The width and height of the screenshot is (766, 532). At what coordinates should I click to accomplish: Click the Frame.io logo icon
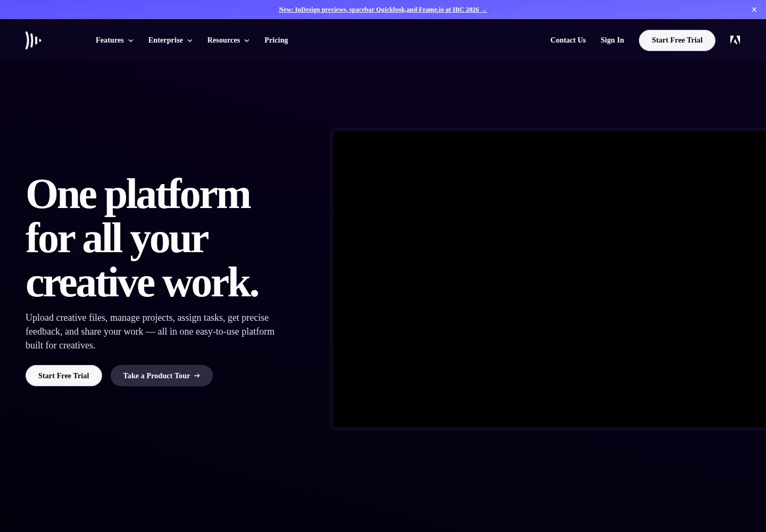tap(34, 40)
